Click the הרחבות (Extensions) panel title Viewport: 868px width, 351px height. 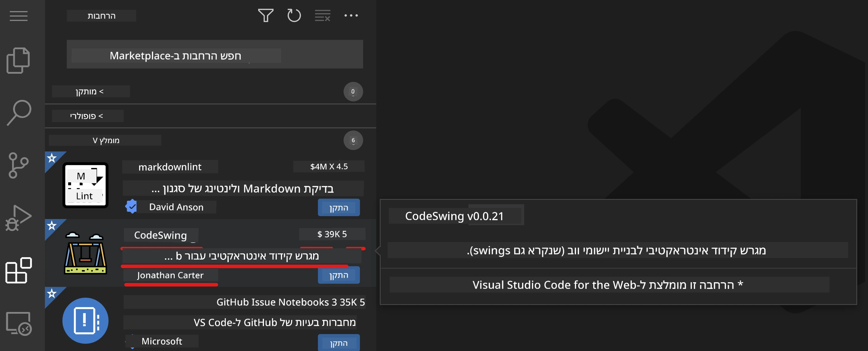(101, 16)
